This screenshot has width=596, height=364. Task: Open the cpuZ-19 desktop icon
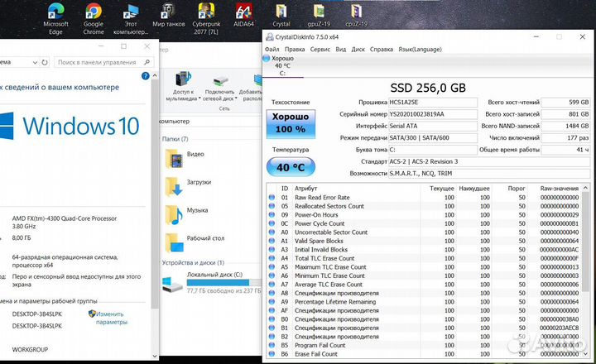[356, 15]
